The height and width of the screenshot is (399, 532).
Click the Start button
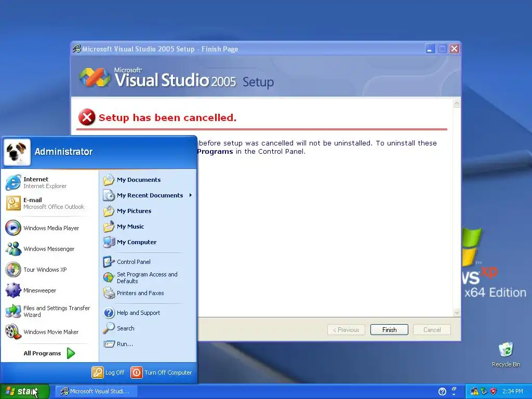coord(25,392)
